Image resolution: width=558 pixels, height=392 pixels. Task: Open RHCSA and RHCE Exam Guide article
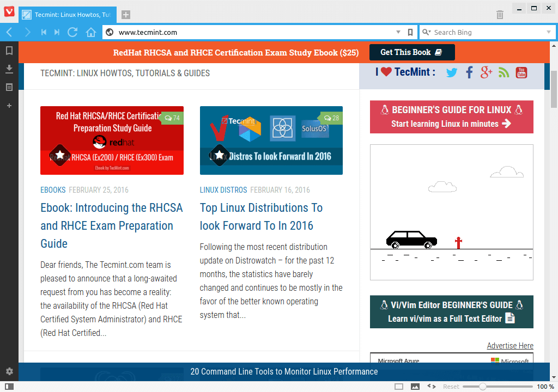pos(111,225)
